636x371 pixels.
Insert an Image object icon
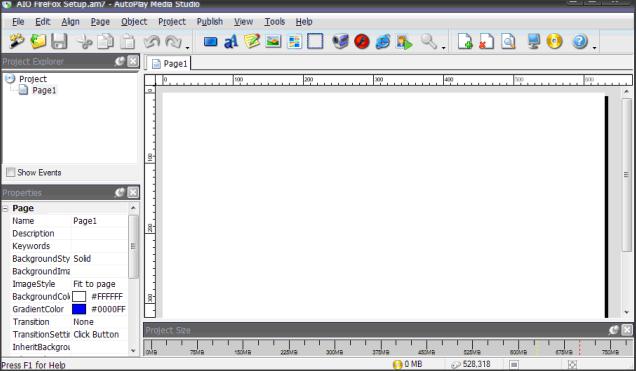coord(273,41)
